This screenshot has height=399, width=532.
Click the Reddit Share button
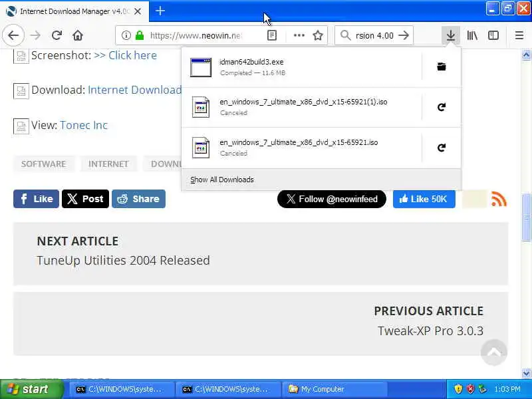(x=138, y=199)
